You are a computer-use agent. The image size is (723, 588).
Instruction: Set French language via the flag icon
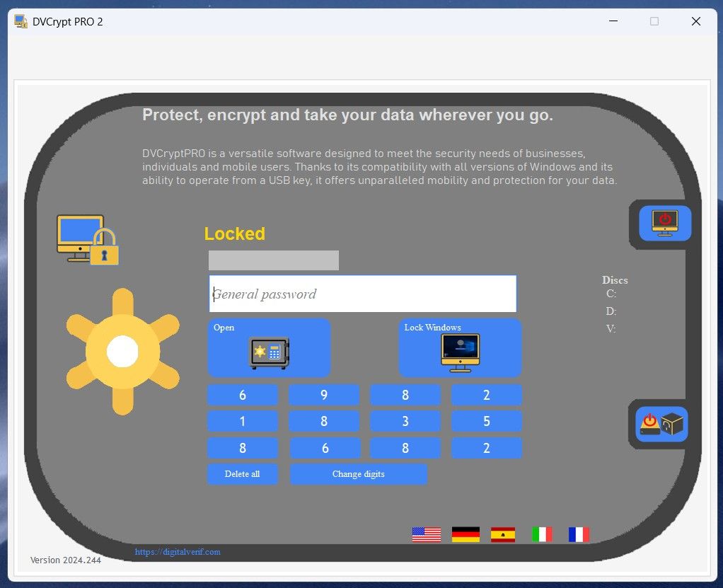click(x=579, y=534)
